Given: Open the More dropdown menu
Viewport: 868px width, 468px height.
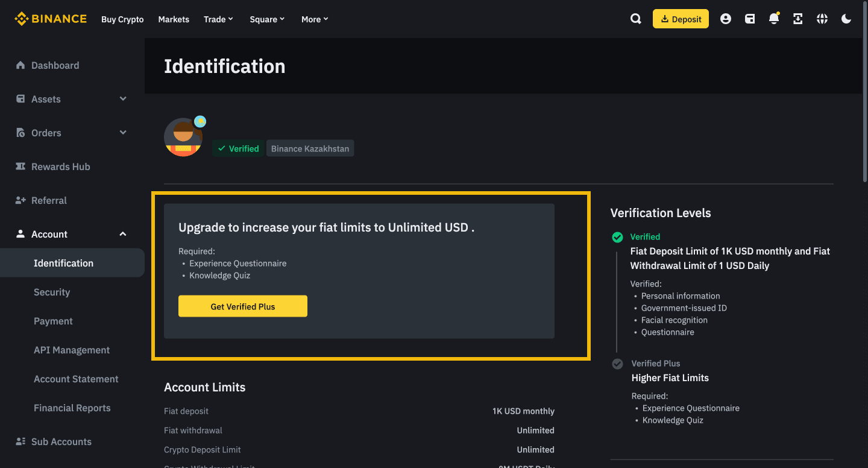Looking at the screenshot, I should click(315, 19).
